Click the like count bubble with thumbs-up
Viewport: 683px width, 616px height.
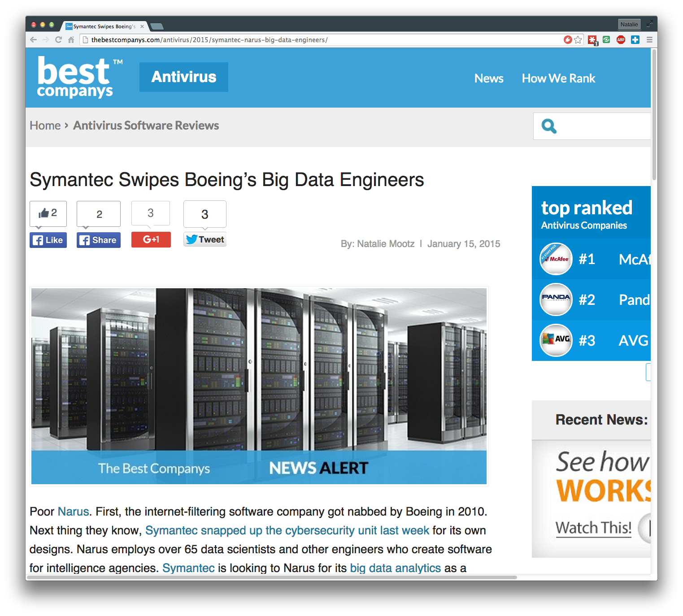[48, 213]
